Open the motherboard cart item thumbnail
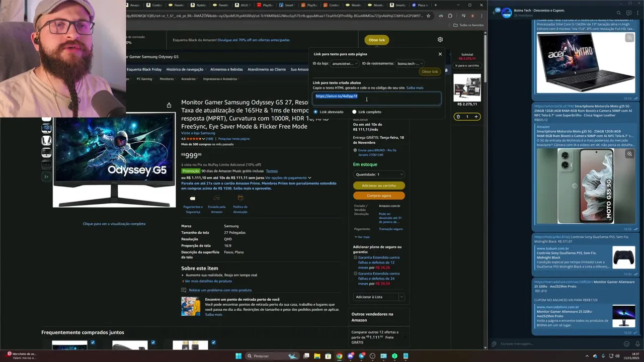 [x=467, y=87]
